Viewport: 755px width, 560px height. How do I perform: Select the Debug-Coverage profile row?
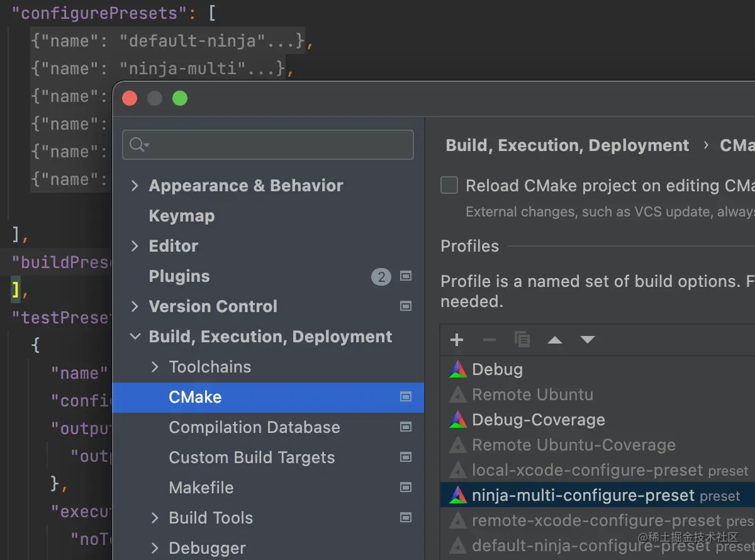598,420
